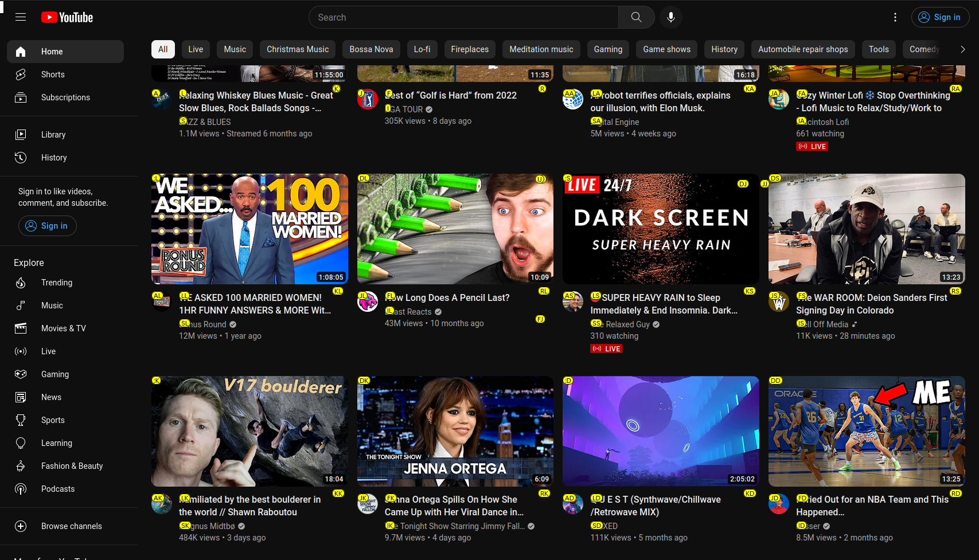Focus the Search input field
Image resolution: width=979 pixels, height=560 pixels.
[x=463, y=17]
